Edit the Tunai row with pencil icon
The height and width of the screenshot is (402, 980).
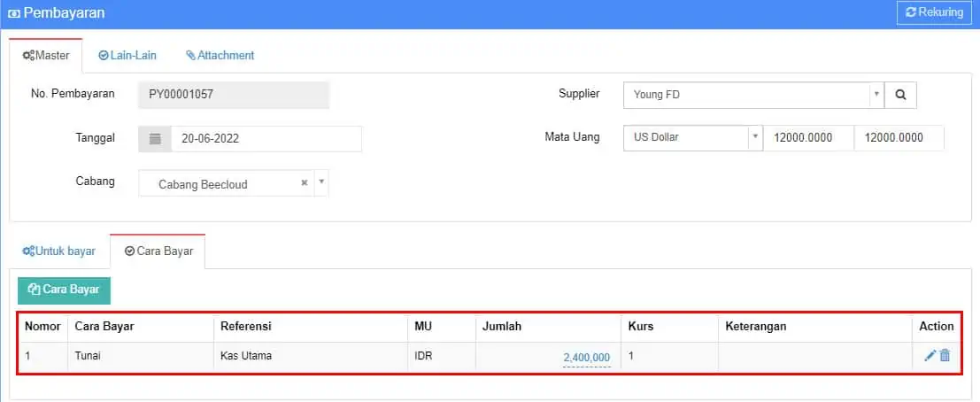(930, 356)
